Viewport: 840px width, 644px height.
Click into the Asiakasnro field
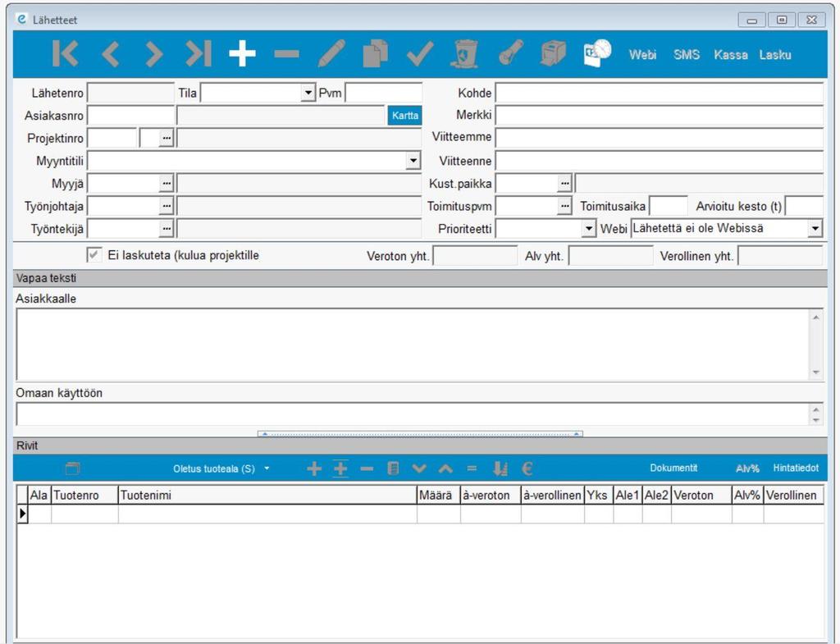click(130, 116)
